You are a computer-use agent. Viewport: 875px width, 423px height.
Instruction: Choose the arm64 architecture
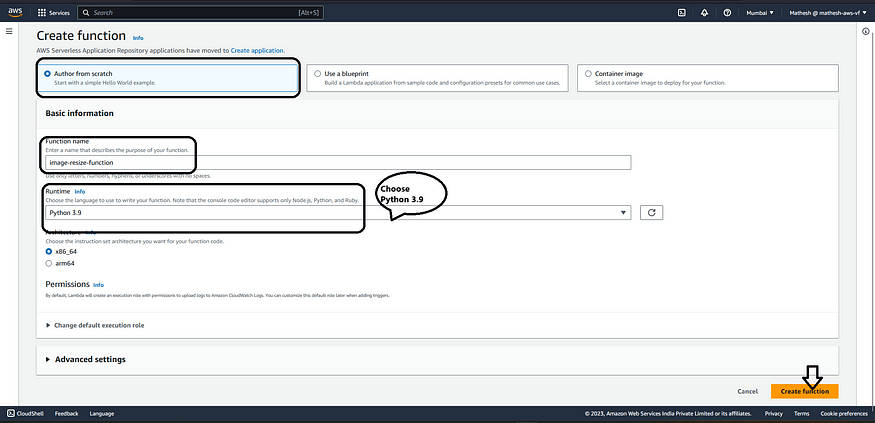pyautogui.click(x=49, y=263)
